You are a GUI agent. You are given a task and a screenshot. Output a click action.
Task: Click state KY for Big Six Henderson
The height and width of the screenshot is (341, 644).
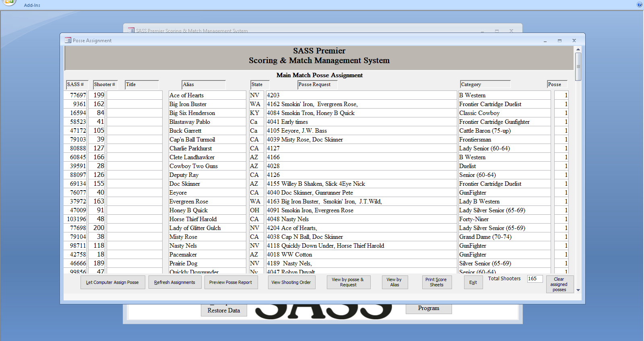(256, 113)
